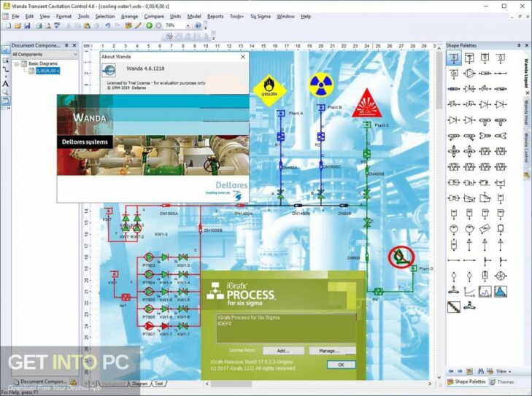The image size is (532, 396).
Task: Click Add... license key button
Action: point(283,351)
